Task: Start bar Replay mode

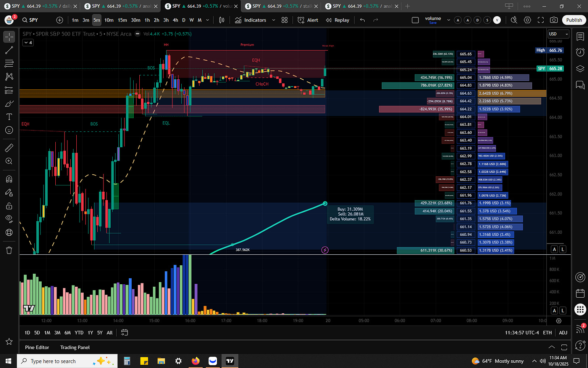Action: [x=337, y=20]
